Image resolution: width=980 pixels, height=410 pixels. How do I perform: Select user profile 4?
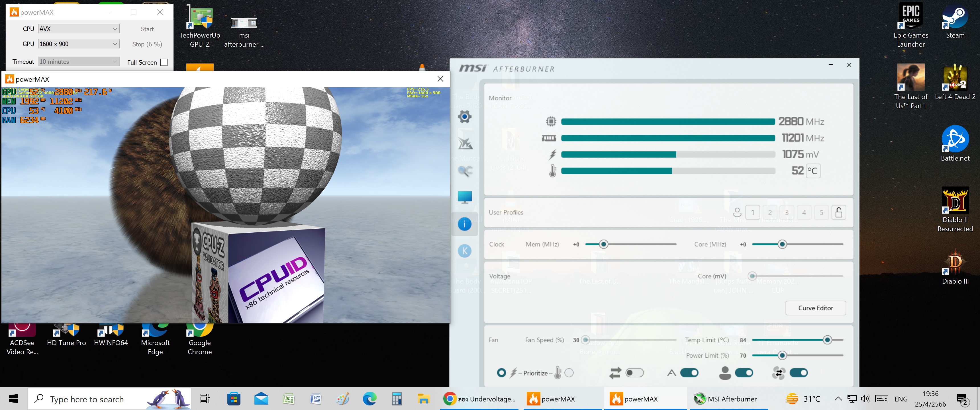click(x=804, y=212)
